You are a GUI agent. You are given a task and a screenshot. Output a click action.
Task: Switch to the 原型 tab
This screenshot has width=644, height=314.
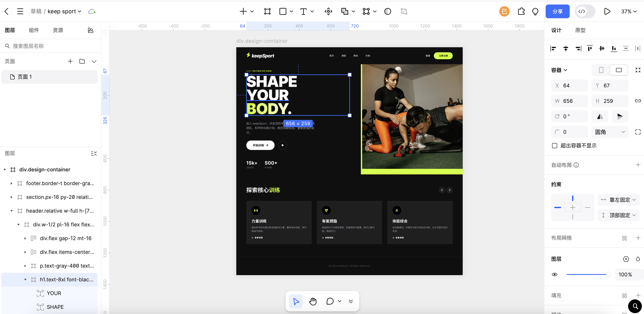pos(580,30)
